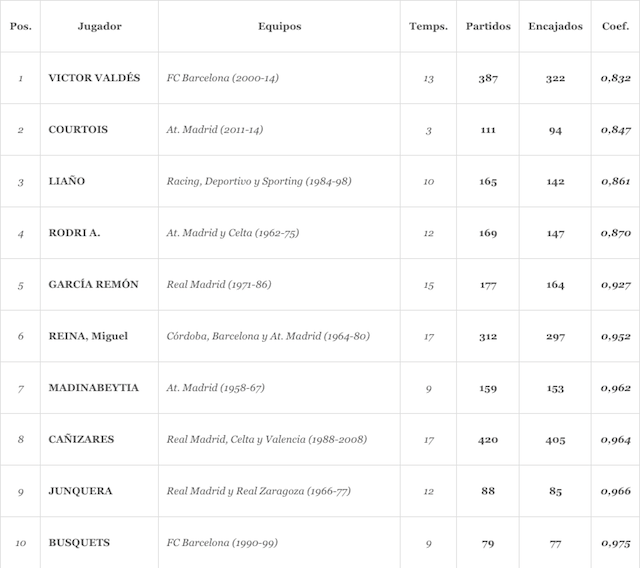The width and height of the screenshot is (640, 568).
Task: Click the Pos. column header
Action: click(x=20, y=26)
